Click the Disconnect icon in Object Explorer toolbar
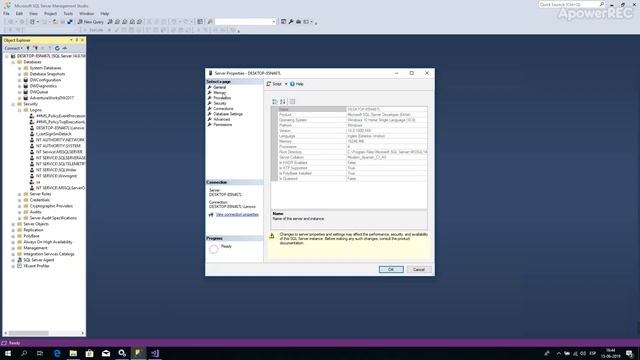 (x=35, y=48)
